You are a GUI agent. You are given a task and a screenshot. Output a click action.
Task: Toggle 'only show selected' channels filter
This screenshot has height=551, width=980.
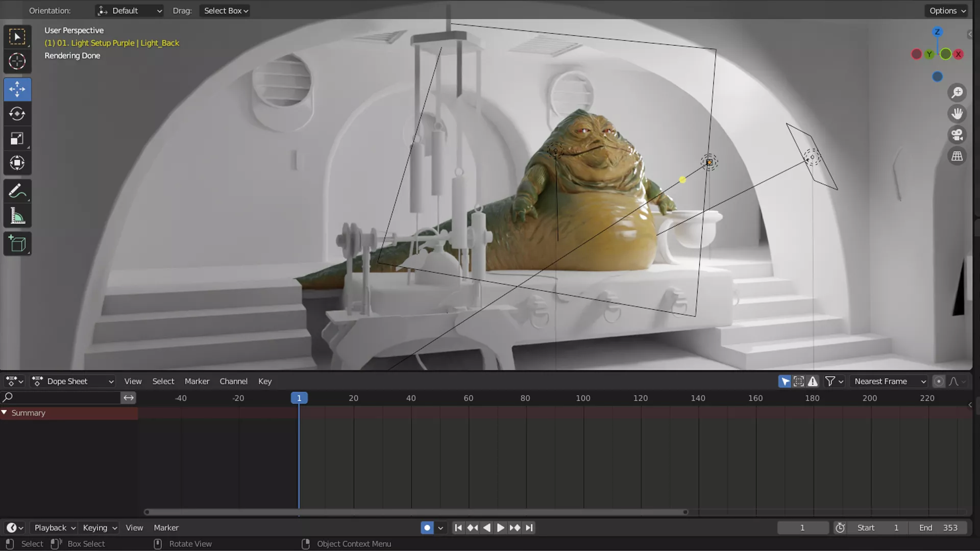(x=785, y=381)
